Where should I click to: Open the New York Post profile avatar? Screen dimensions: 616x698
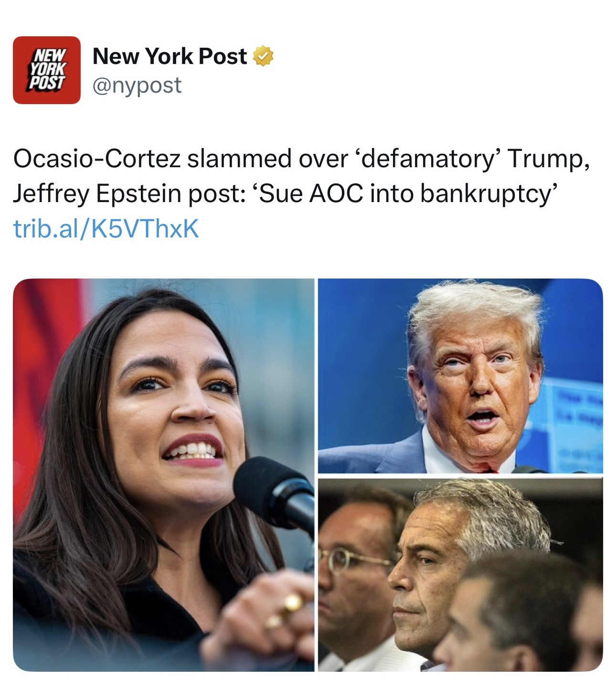46,70
